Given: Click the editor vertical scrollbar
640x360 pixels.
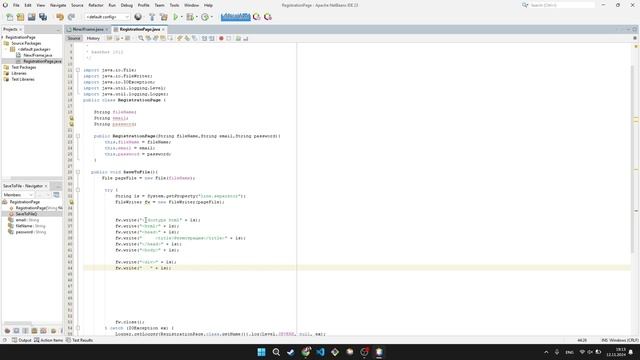Looking at the screenshot, I should point(633,159).
